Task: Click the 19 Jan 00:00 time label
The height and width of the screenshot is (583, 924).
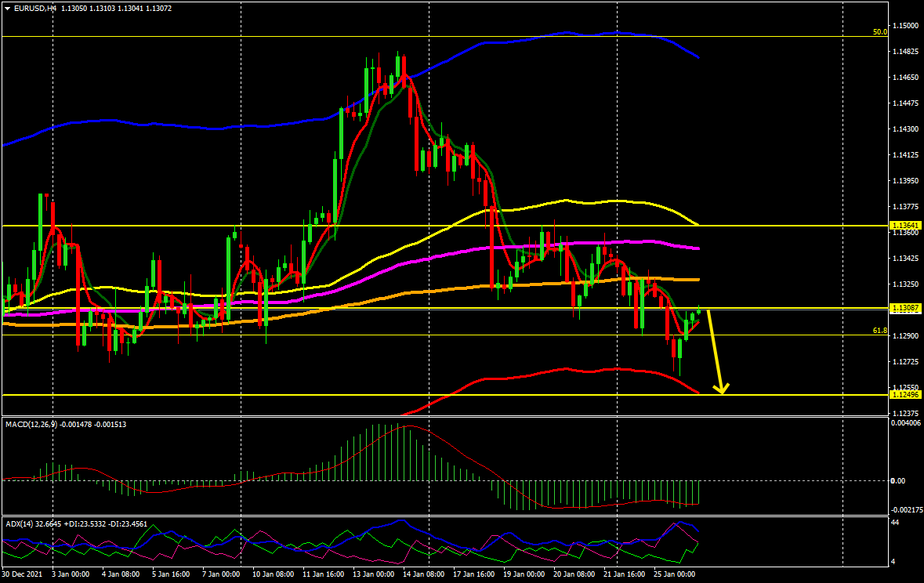Action: coord(523,574)
